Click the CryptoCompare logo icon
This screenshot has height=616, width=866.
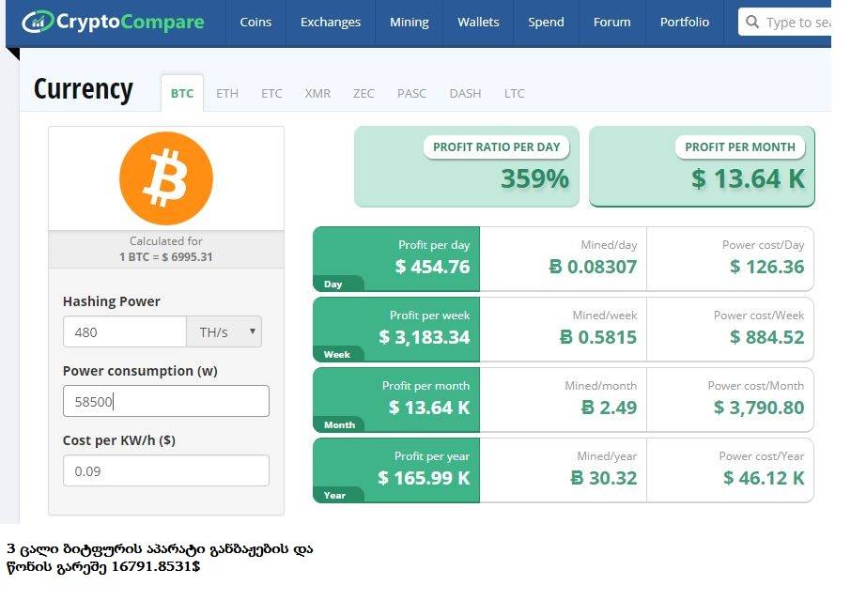(x=38, y=23)
